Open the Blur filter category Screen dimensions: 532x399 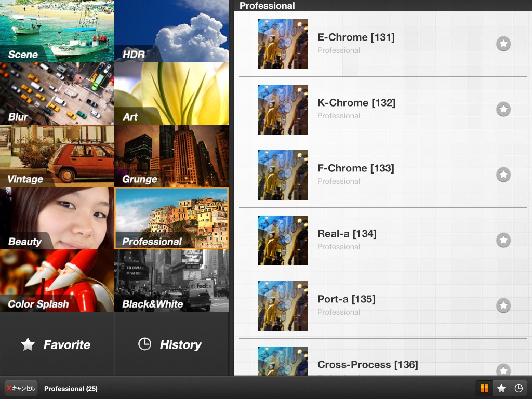[57, 94]
